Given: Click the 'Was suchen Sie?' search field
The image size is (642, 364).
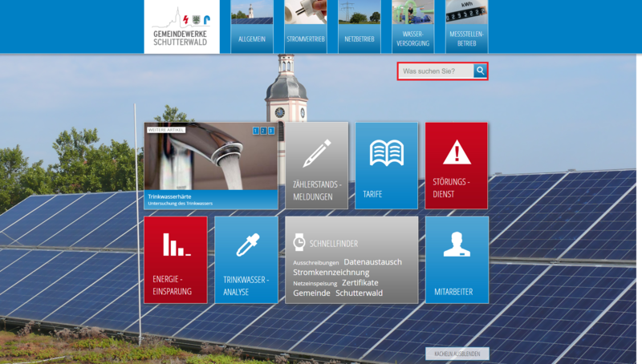Looking at the screenshot, I should click(437, 71).
